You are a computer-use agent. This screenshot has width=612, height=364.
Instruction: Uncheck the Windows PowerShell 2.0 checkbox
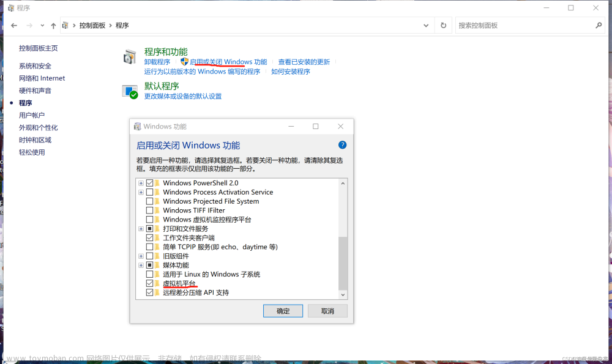[149, 183]
